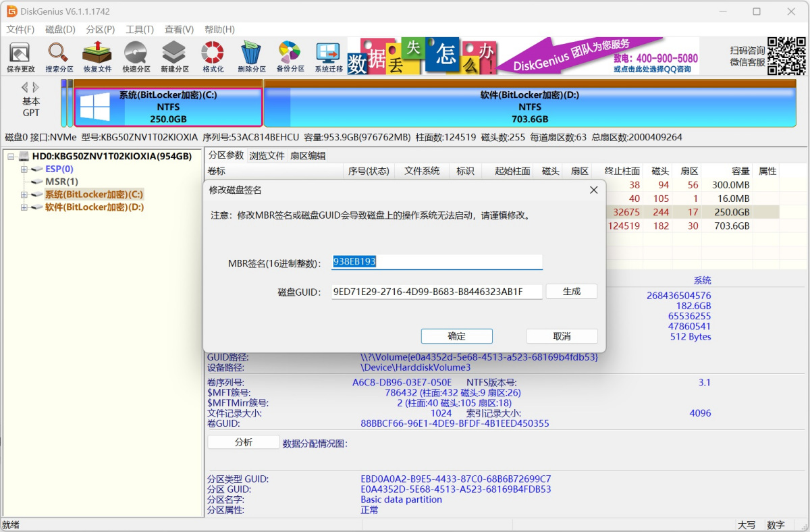Click the 生成 button beside the disk GUID
Viewport: 810px width, 532px height.
(571, 292)
